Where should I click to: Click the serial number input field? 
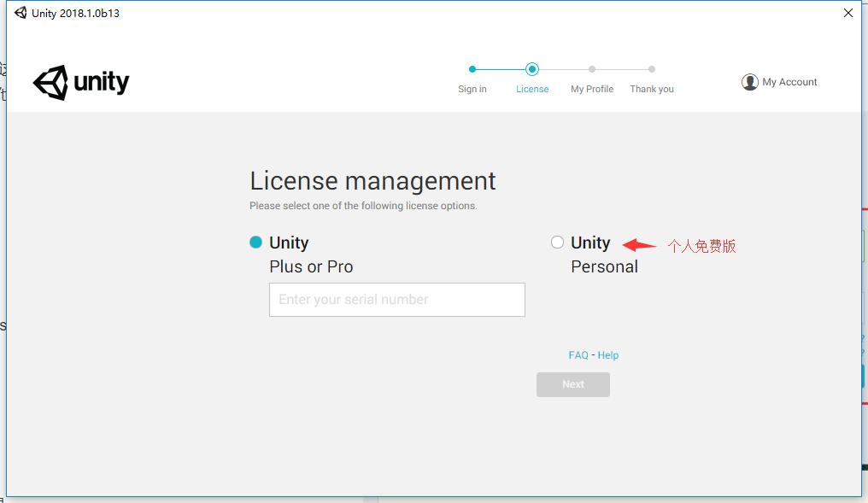click(x=397, y=300)
